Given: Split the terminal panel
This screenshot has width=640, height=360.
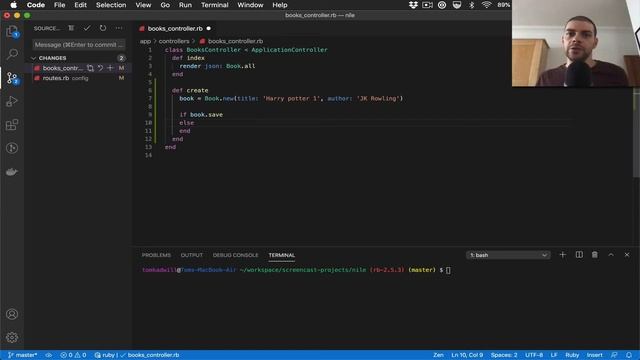Looking at the screenshot, I should click(579, 255).
